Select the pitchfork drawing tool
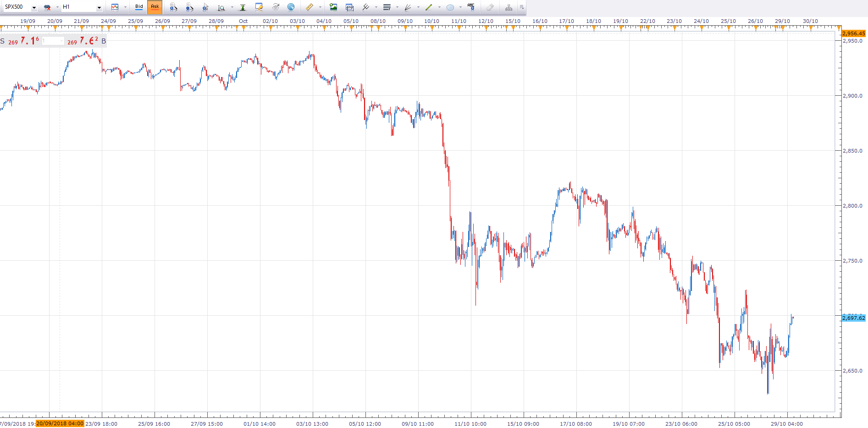Viewport: 868px width, 428px height. click(366, 7)
